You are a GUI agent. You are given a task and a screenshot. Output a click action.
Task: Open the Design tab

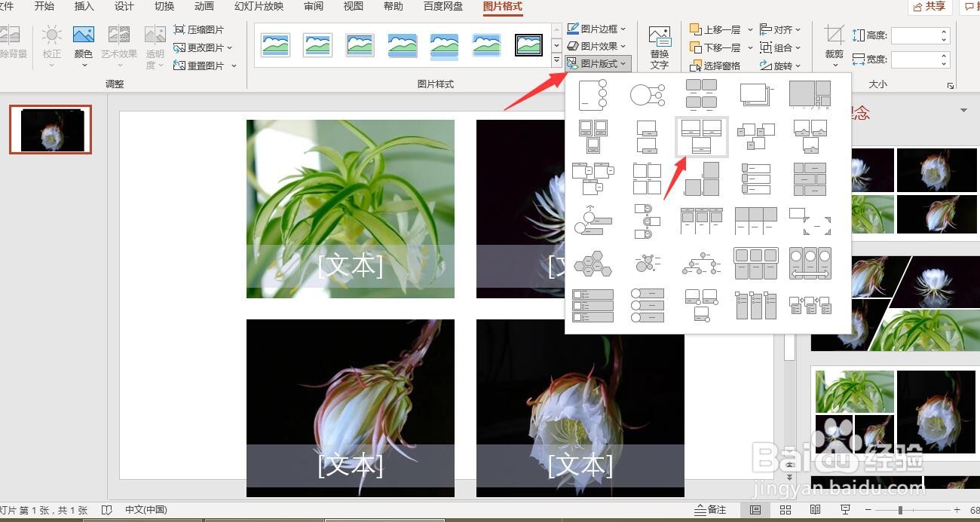(x=124, y=7)
